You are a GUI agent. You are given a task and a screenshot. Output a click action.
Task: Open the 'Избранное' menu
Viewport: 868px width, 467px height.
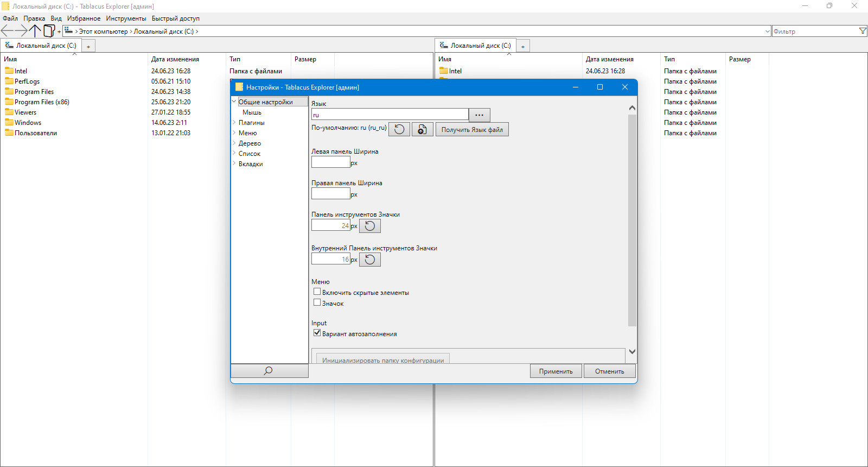pos(84,18)
